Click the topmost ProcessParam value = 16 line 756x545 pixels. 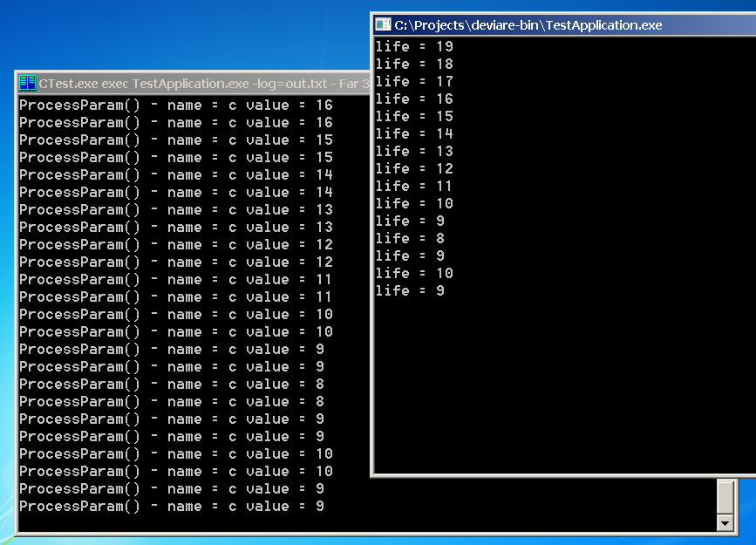175,106
